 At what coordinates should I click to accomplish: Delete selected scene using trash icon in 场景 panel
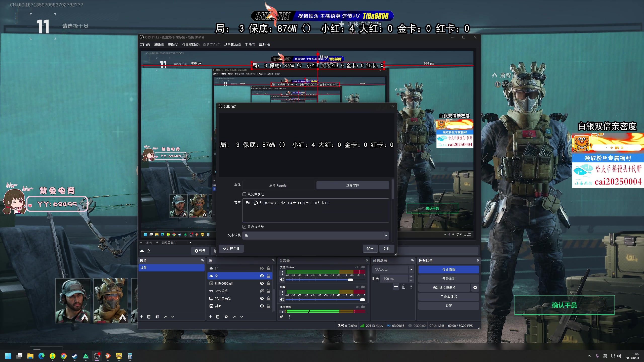click(149, 317)
